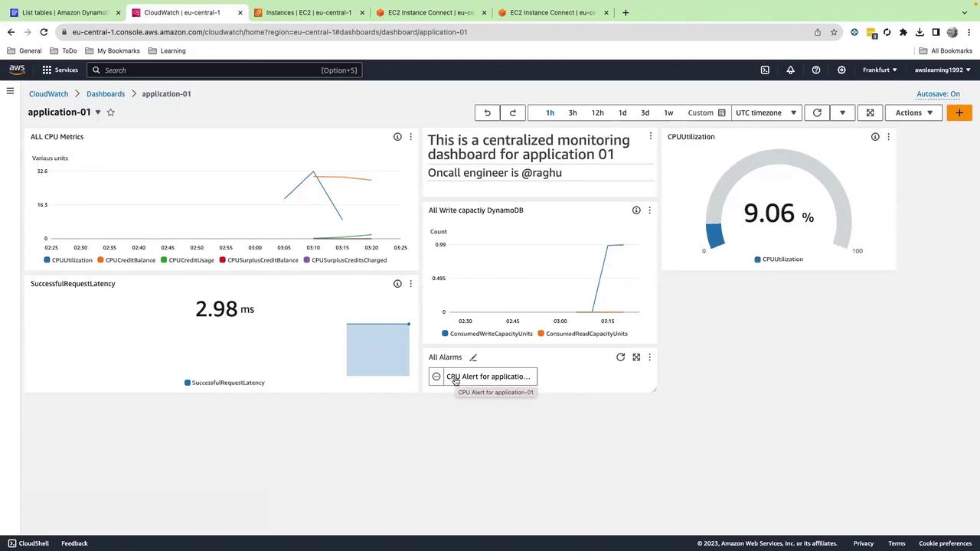Viewport: 980px width, 551px height.
Task: Show info for the CPUUtilization gauge widget
Action: (875, 136)
